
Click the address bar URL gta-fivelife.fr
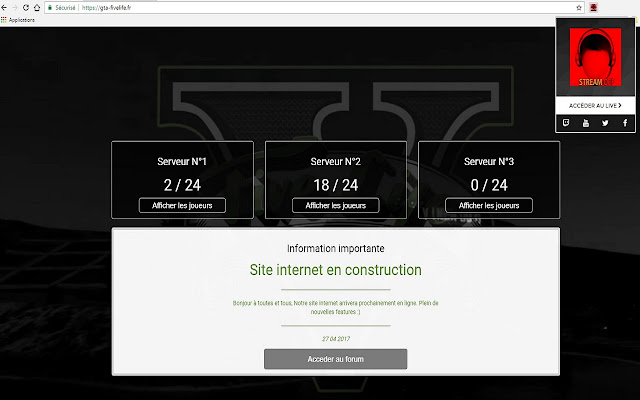[107, 8]
